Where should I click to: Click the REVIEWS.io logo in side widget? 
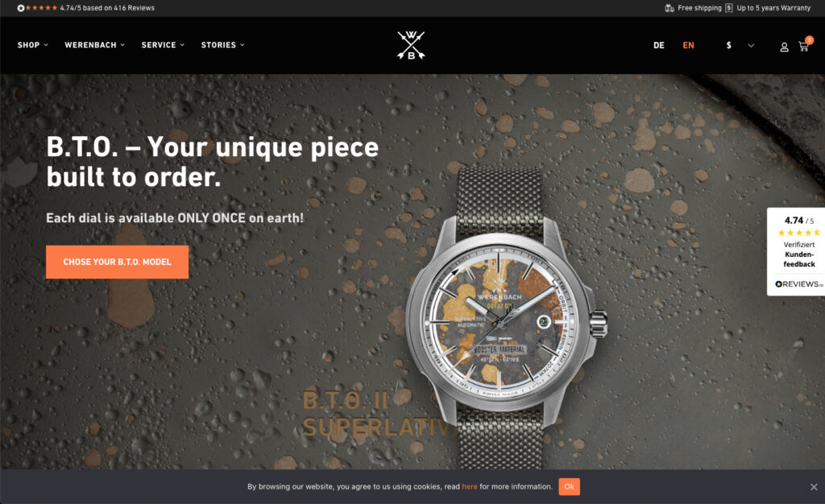click(798, 283)
